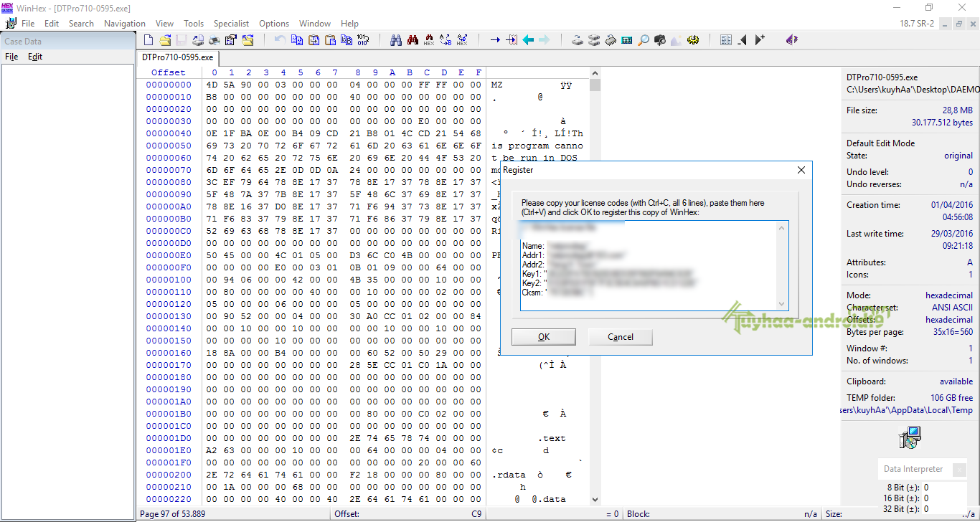Image resolution: width=980 pixels, height=522 pixels.
Task: Click the New file toolbar icon
Action: coord(149,40)
